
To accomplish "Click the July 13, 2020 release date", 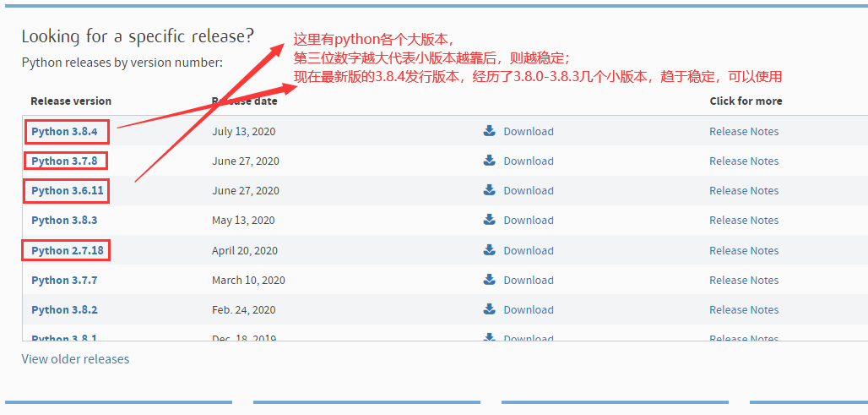I will tap(243, 132).
